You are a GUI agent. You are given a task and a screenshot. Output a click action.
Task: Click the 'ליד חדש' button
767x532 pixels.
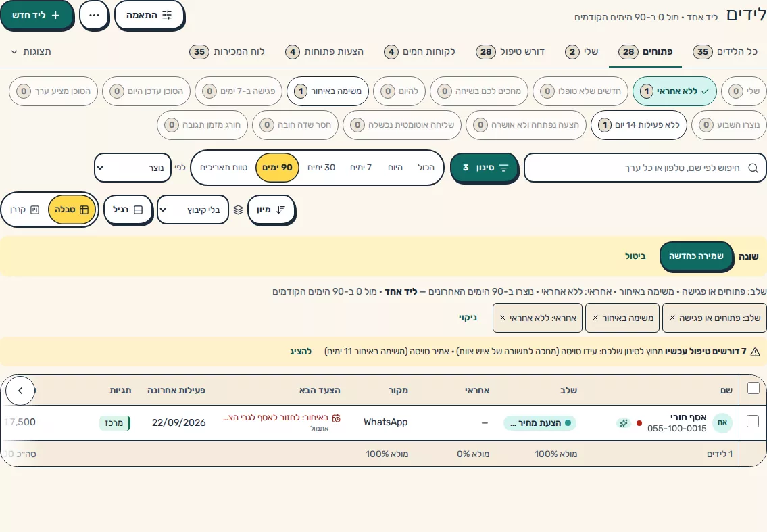click(36, 15)
